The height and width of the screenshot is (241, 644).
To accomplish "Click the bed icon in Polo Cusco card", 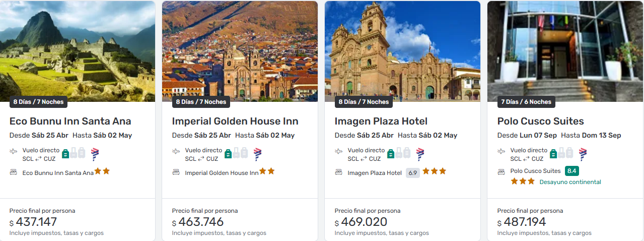I will click(502, 171).
